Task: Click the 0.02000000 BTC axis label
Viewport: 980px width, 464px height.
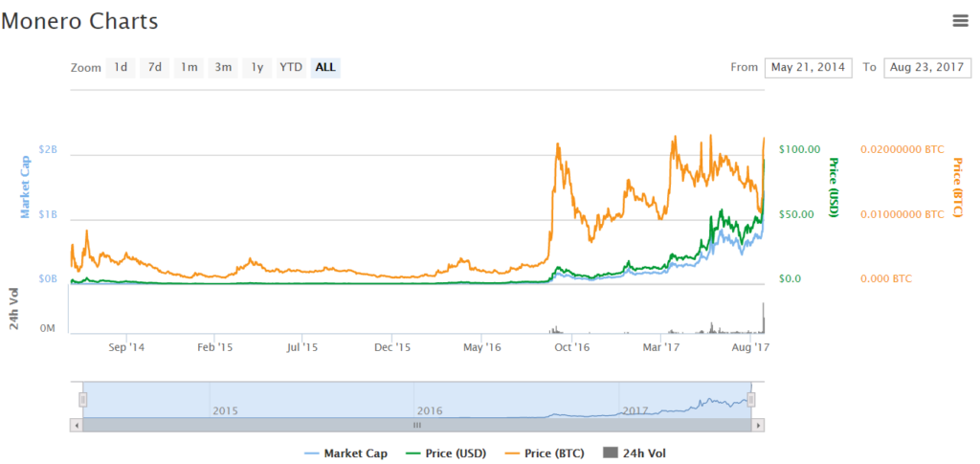Action: (x=902, y=149)
